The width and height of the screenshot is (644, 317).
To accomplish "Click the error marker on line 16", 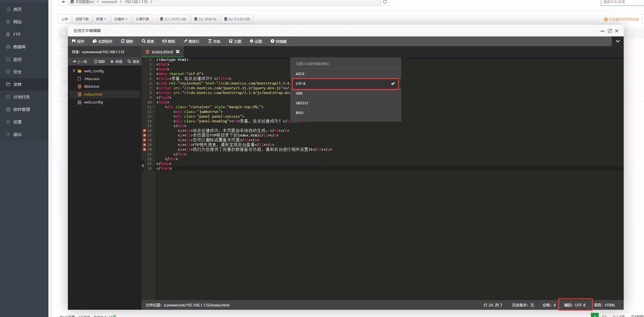I will [144, 130].
